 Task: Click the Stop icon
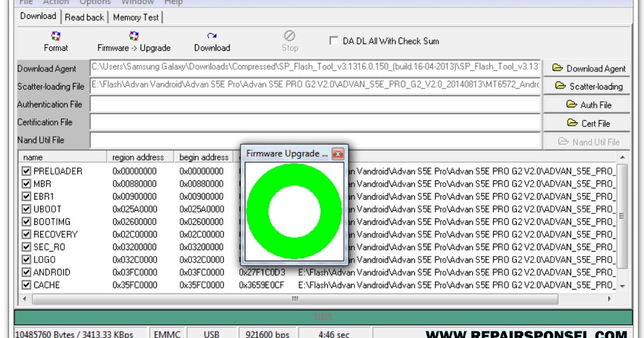click(289, 35)
